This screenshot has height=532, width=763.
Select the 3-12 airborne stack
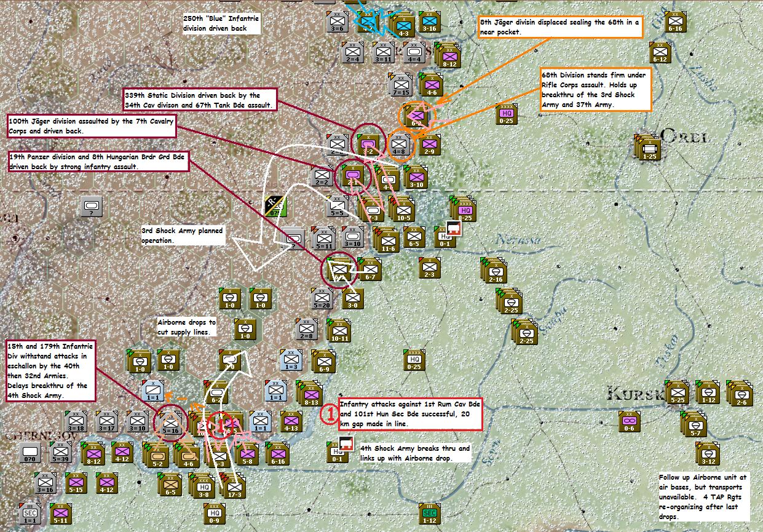click(x=708, y=453)
